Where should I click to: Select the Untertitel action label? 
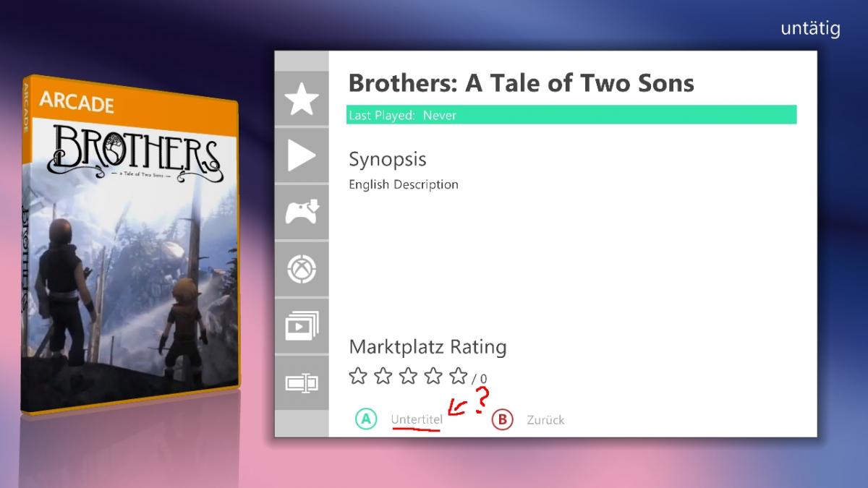(417, 419)
